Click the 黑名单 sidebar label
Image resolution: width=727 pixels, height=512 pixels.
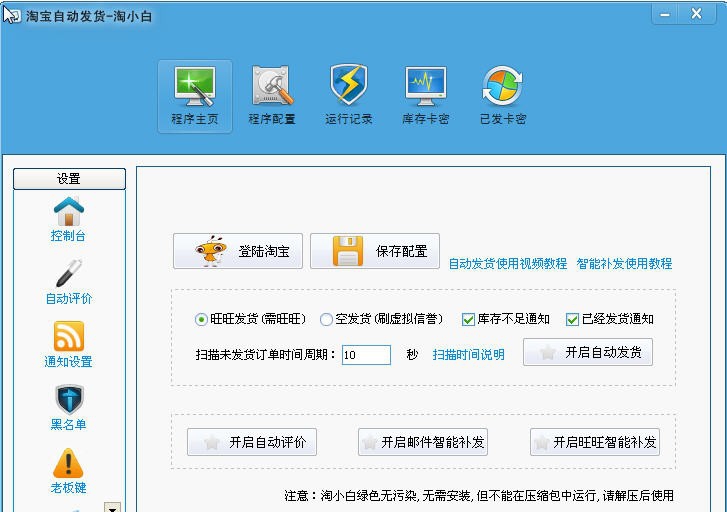pos(68,425)
